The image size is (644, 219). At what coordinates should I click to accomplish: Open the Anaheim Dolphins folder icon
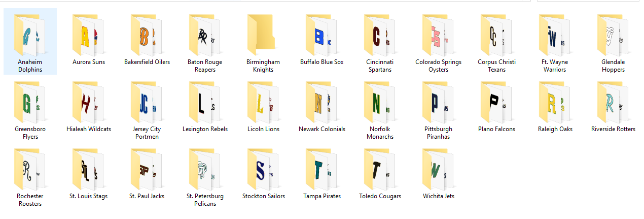30,35
